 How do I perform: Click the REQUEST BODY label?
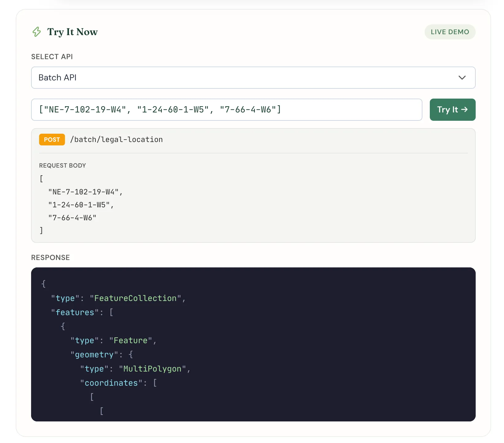62,165
